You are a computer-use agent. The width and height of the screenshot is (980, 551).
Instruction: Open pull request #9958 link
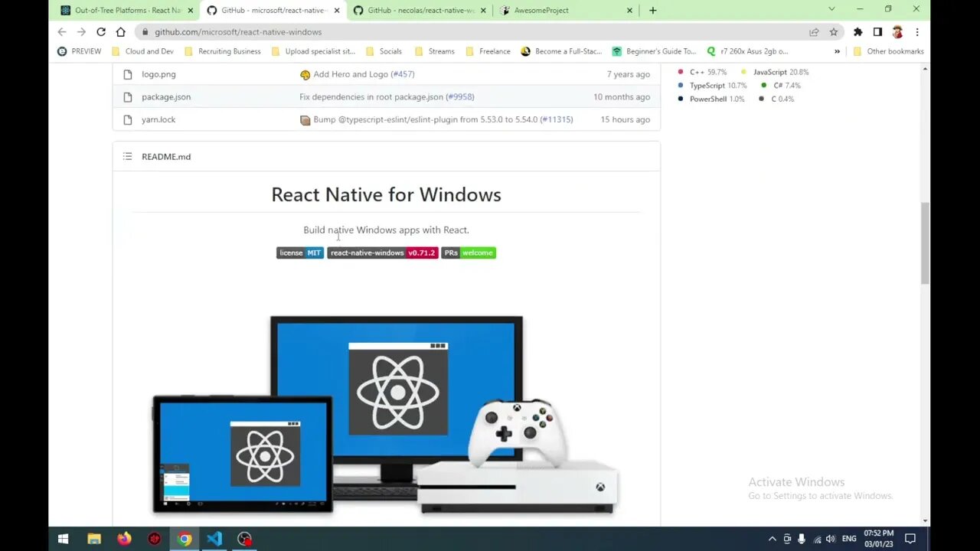460,97
